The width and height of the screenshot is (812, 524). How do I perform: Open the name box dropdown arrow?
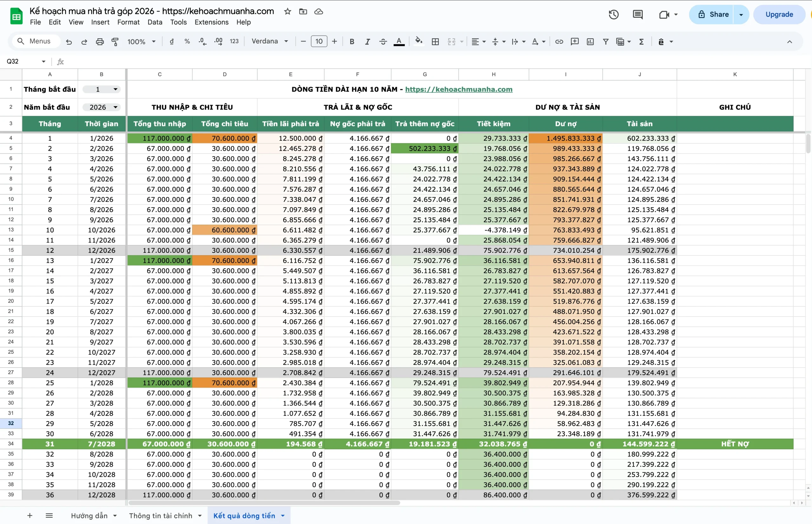pos(43,62)
